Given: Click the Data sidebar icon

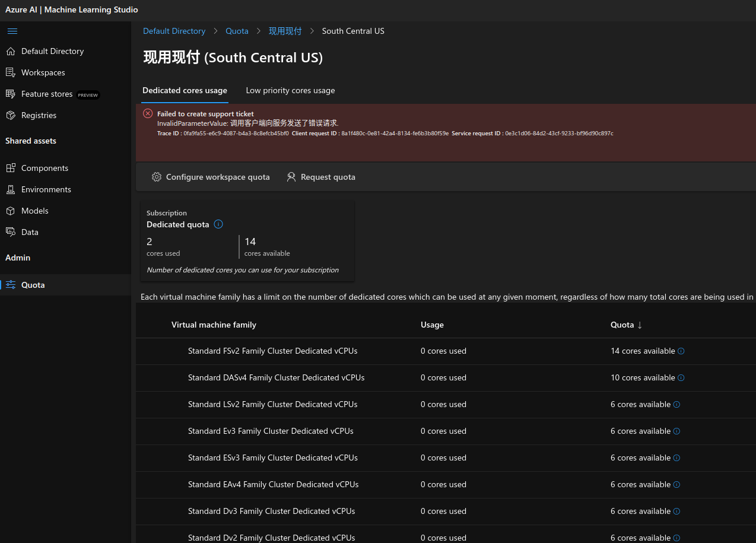Looking at the screenshot, I should click(x=11, y=232).
